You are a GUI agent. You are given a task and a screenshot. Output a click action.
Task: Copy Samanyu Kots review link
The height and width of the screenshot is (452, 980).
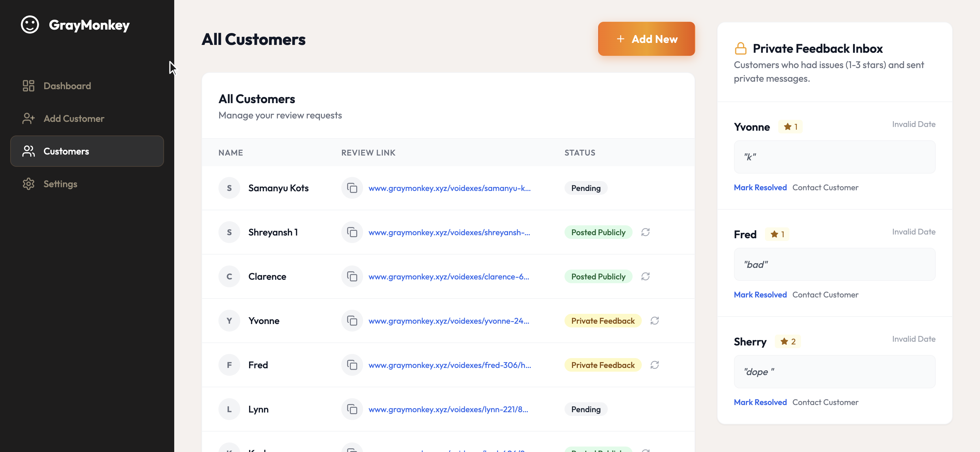click(x=352, y=188)
